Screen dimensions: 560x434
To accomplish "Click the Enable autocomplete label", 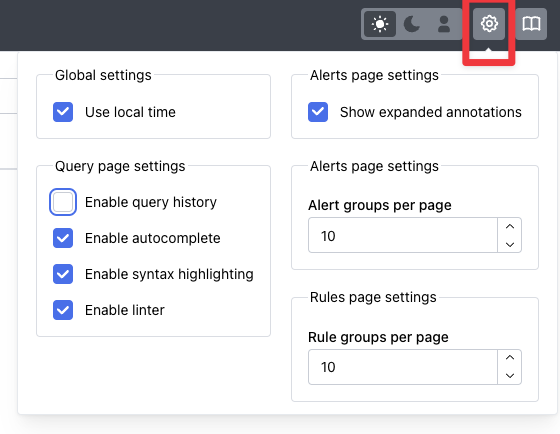I will click(152, 238).
